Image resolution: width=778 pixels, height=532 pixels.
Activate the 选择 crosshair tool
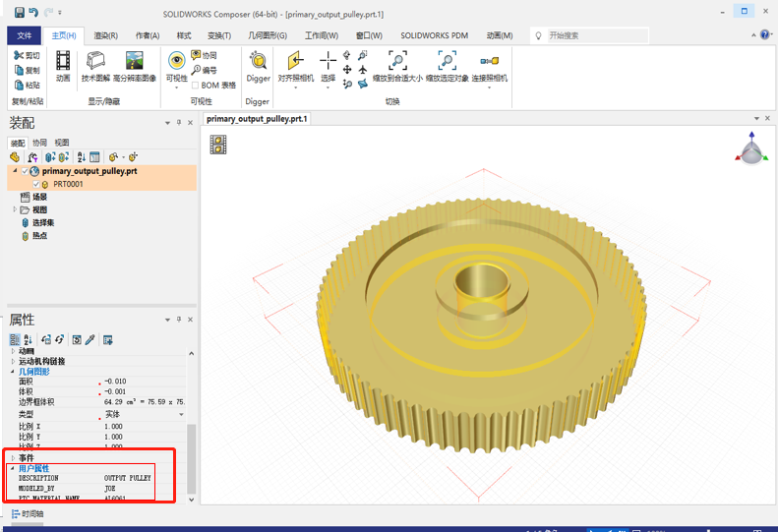tap(328, 61)
